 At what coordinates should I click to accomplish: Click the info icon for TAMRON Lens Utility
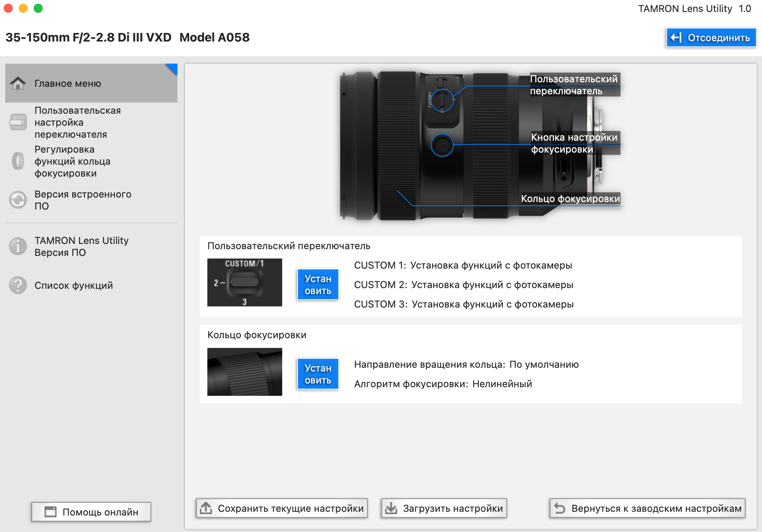click(x=18, y=246)
